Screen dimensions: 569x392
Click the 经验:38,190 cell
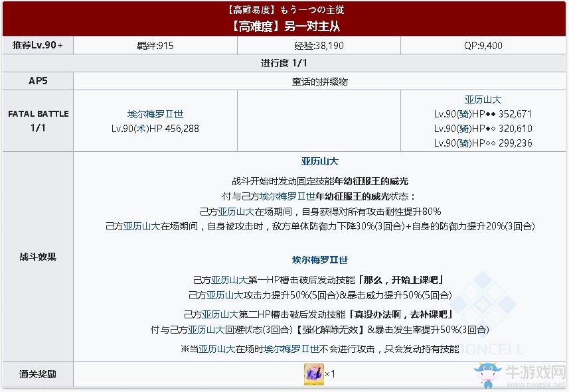tap(319, 45)
